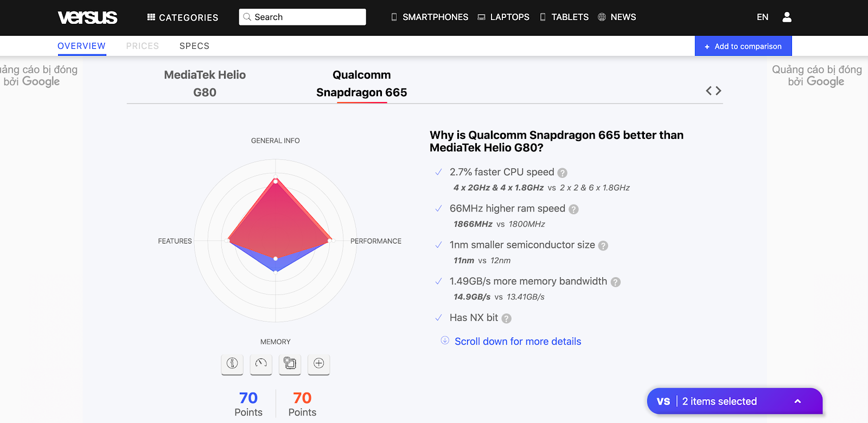868x423 pixels.
Task: Select the MediaTek Helio G80 tab
Action: pos(205,84)
